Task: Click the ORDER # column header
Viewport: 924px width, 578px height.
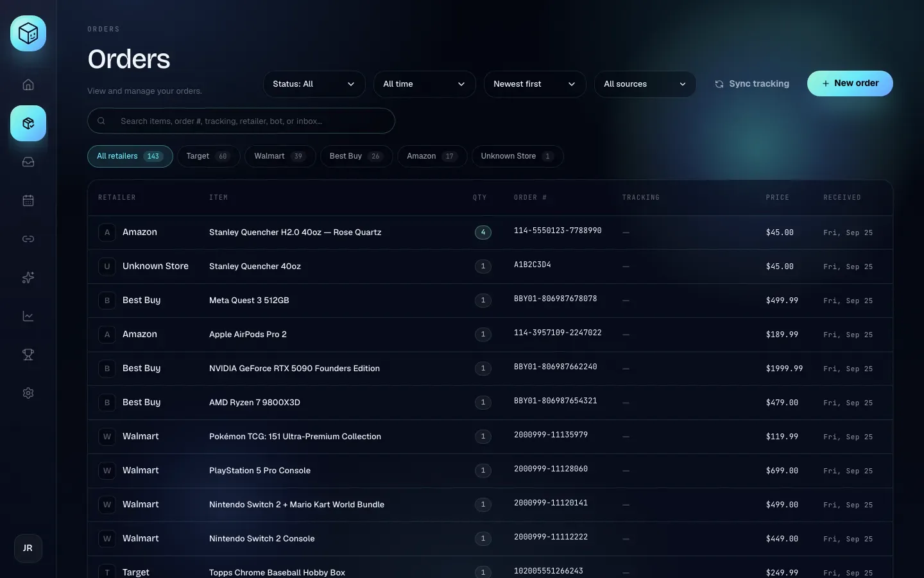Action: tap(530, 198)
